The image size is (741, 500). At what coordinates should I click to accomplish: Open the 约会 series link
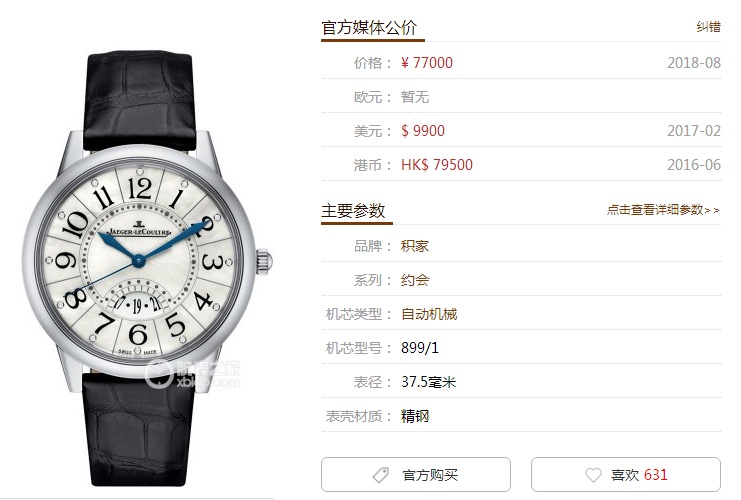coord(414,280)
